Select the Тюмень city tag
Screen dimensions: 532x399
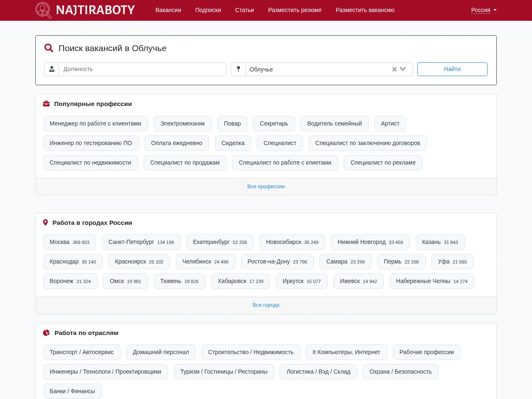(x=180, y=281)
